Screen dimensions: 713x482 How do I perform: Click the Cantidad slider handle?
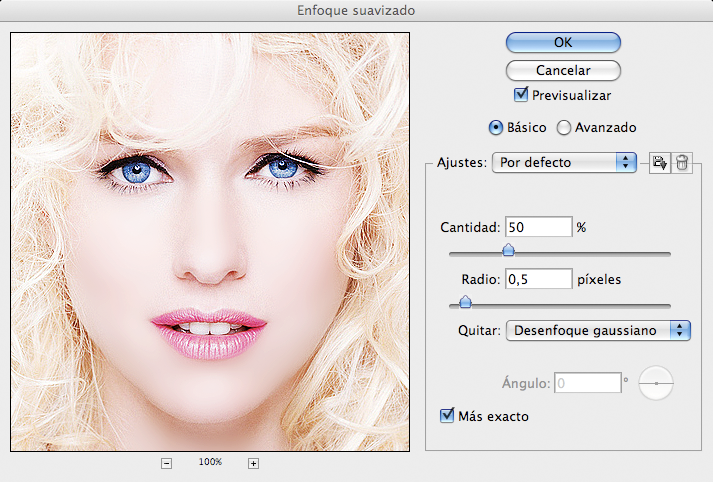pyautogui.click(x=508, y=251)
